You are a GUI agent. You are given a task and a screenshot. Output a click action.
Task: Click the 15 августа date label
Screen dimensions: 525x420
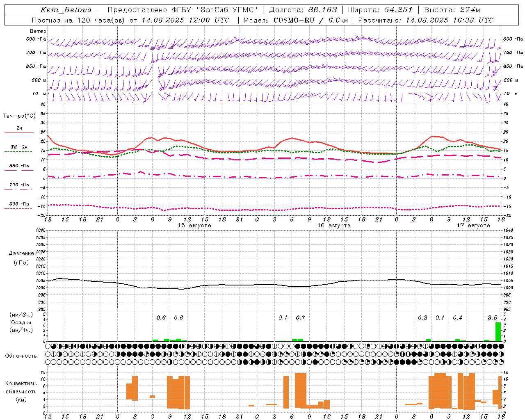click(x=194, y=226)
